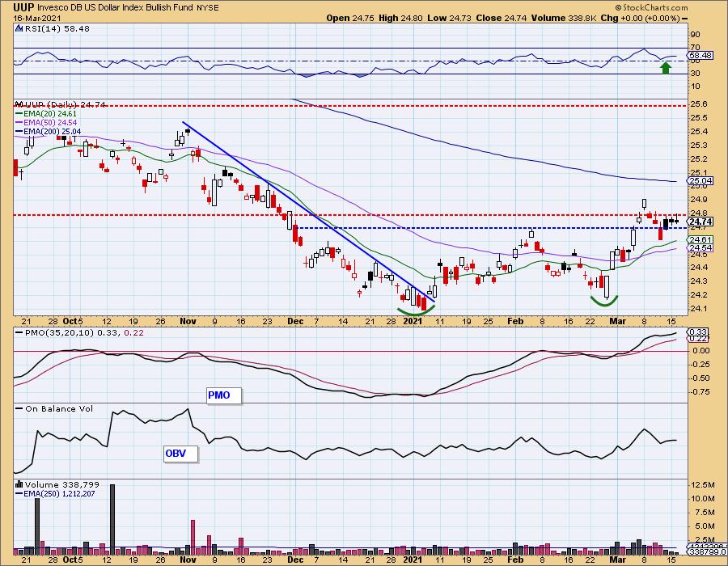Click the StockCharts.com watermark link
The image size is (728, 566).
[651, 7]
